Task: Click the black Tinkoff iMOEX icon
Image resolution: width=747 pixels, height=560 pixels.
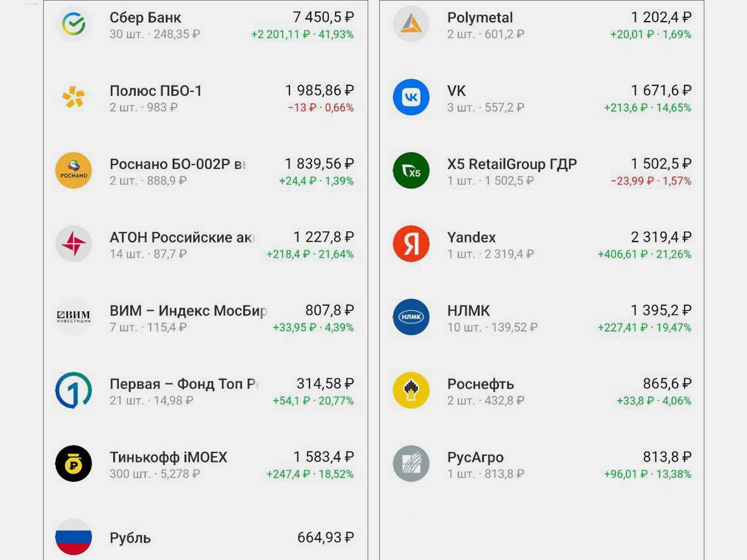Action: (x=73, y=463)
